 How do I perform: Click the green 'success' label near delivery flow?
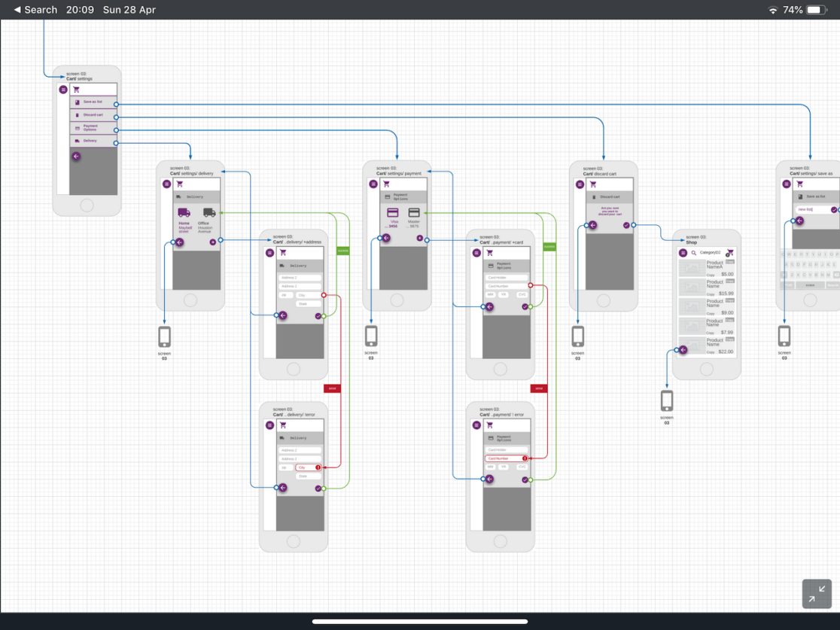click(x=342, y=250)
